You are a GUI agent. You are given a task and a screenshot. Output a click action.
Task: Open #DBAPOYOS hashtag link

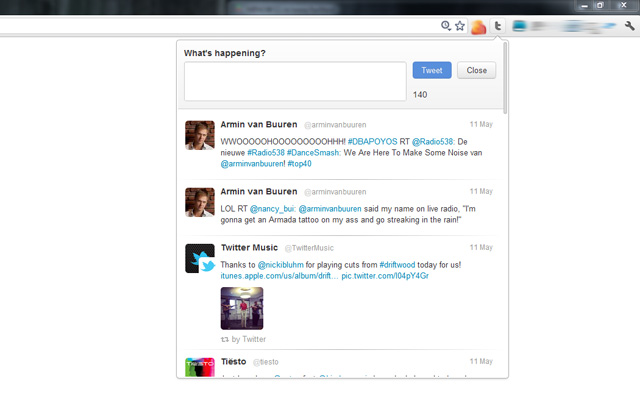tap(372, 142)
